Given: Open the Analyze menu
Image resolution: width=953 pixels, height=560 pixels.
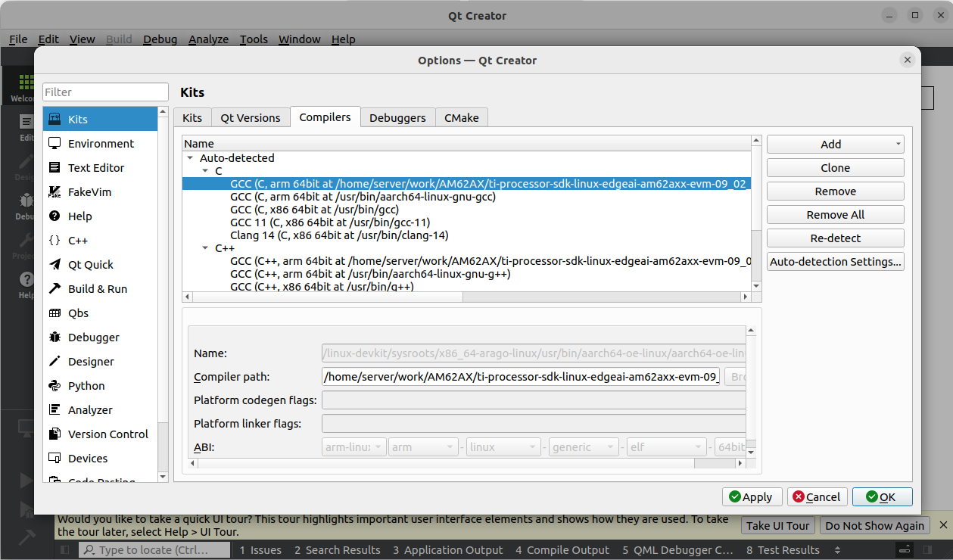Looking at the screenshot, I should pyautogui.click(x=208, y=39).
